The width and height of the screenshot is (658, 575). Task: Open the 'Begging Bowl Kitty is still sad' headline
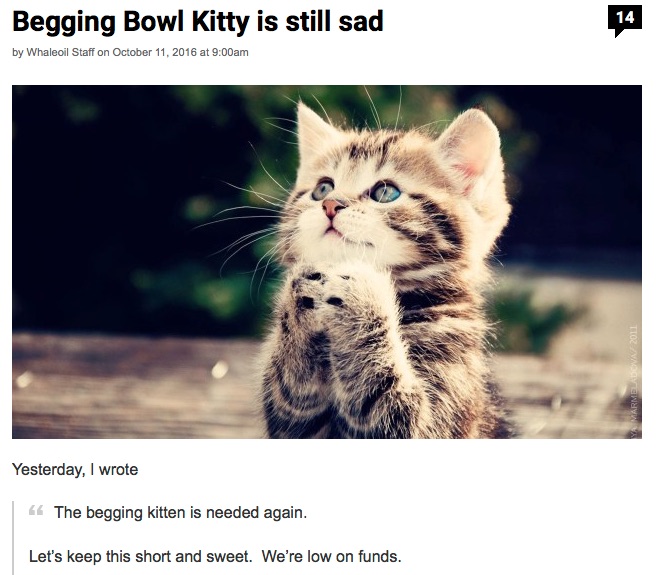[198, 21]
